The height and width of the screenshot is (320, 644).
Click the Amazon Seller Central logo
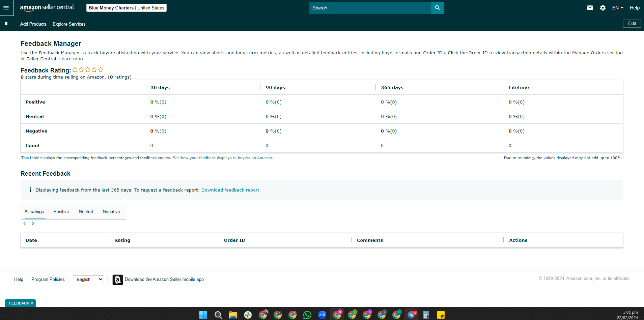(47, 8)
